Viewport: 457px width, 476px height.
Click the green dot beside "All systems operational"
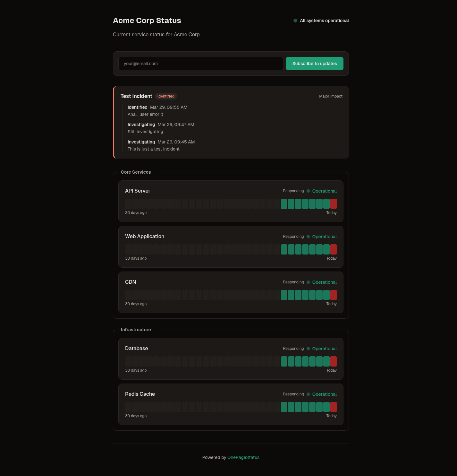(x=295, y=21)
